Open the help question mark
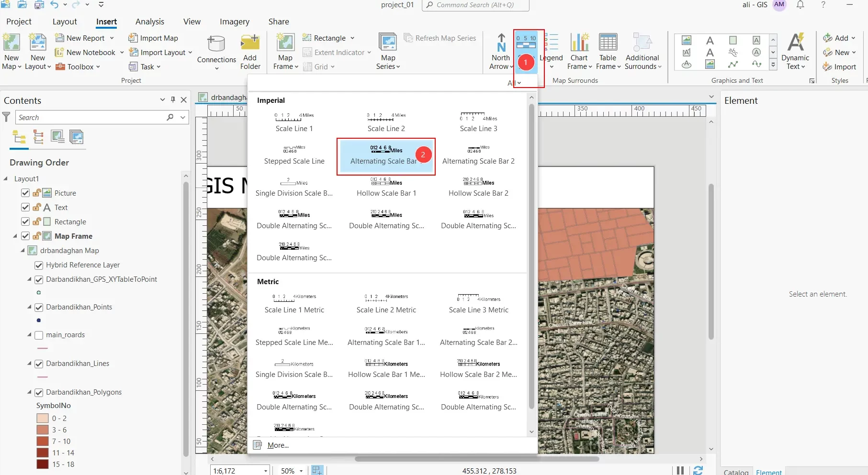 pyautogui.click(x=823, y=5)
